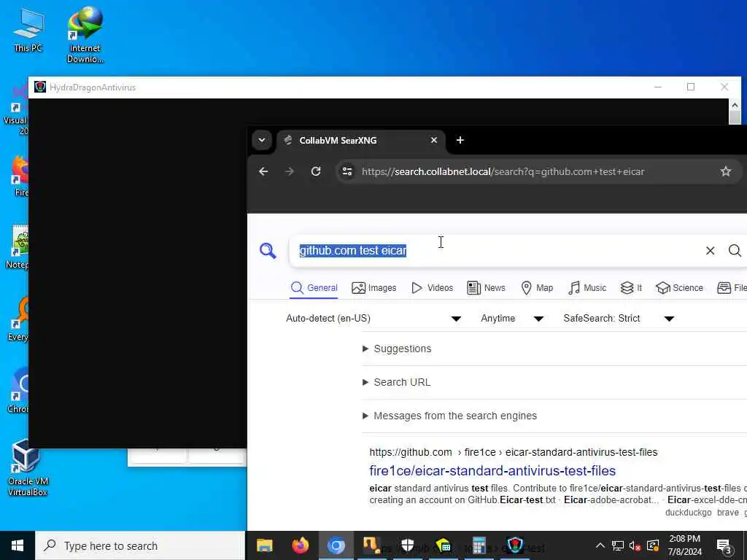The height and width of the screenshot is (560, 747).
Task: Switch to the CollabVM SearXNG tab
Action: coord(360,141)
